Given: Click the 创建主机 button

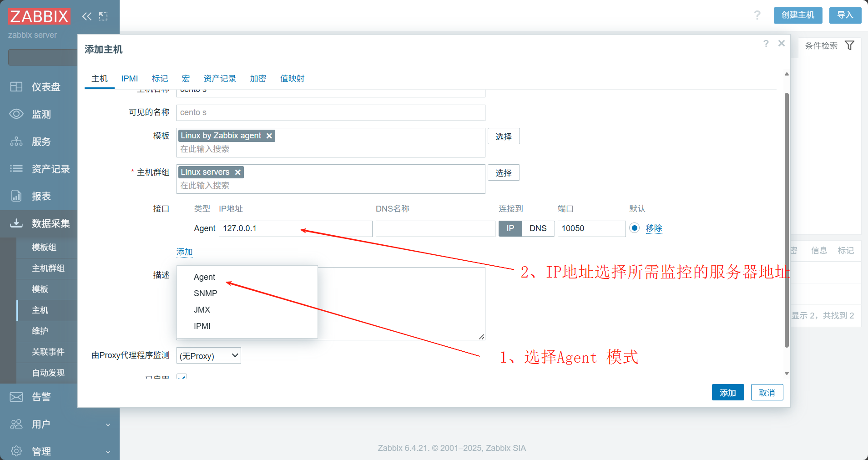Looking at the screenshot, I should 798,15.
